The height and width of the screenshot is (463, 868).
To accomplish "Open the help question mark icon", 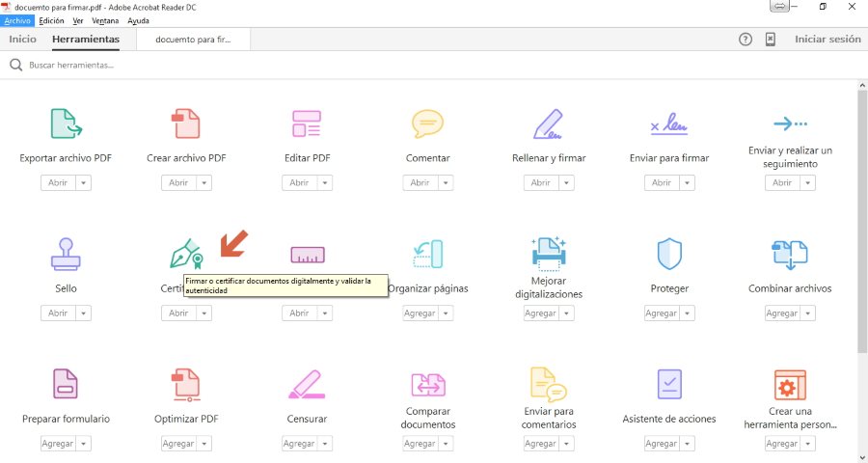I will point(746,40).
